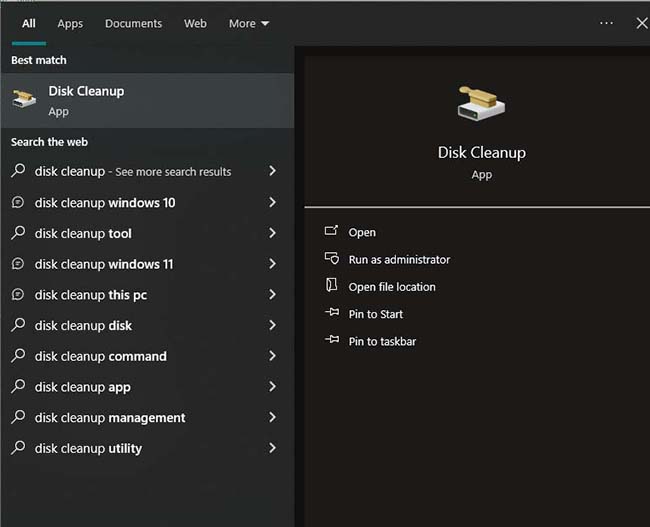The image size is (650, 527).
Task: Expand arrow for 'disk cleanup disk'
Action: point(272,325)
